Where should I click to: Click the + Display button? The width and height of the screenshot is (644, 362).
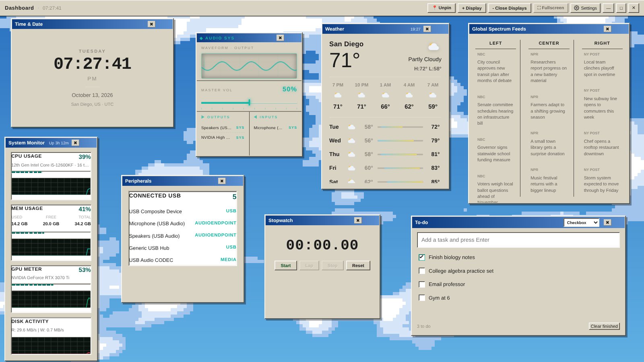[x=472, y=8]
